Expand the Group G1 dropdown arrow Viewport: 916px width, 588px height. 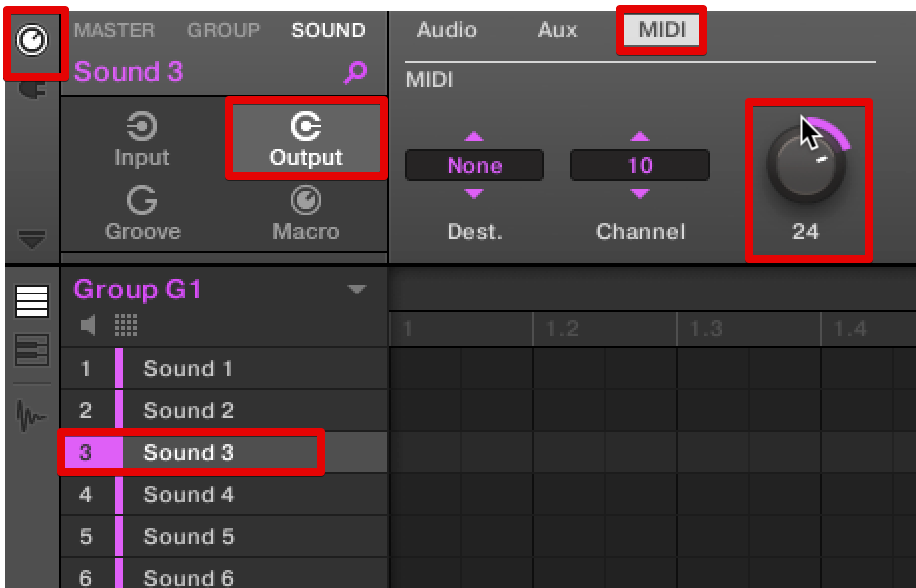pyautogui.click(x=357, y=291)
